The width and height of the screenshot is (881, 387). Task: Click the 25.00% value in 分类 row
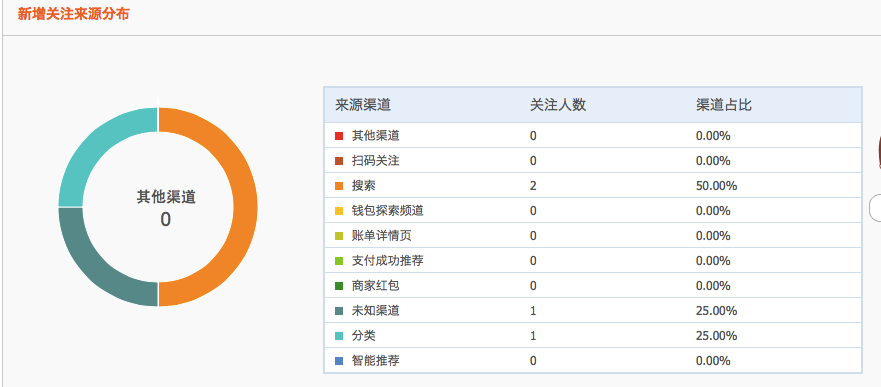click(716, 336)
